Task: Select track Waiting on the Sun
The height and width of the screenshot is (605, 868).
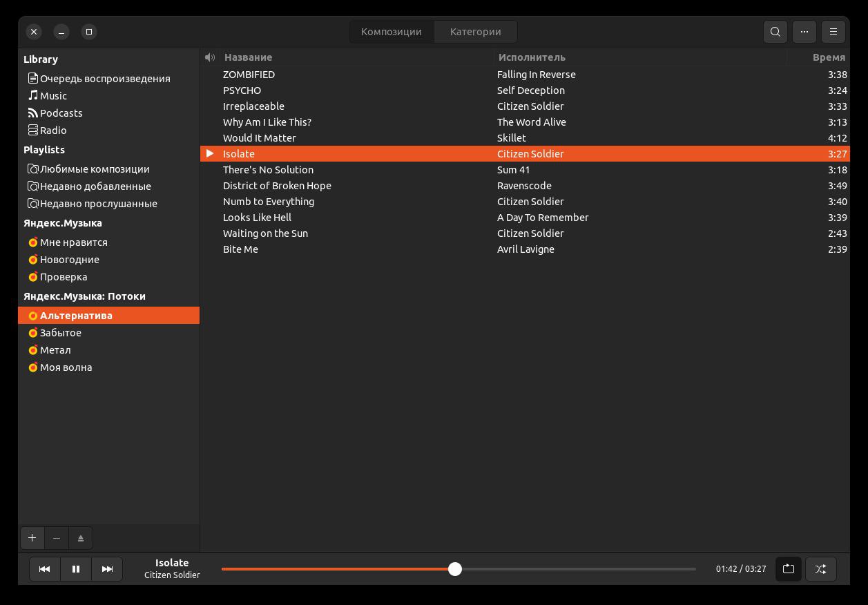Action: (525, 233)
